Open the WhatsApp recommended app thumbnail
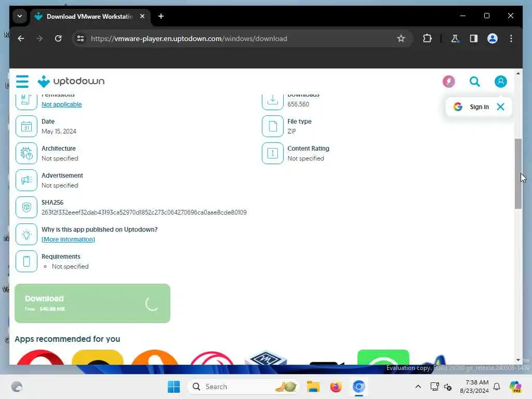The image size is (532, 399). pos(383,357)
